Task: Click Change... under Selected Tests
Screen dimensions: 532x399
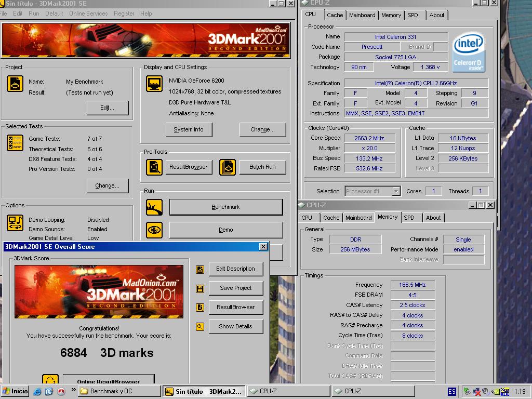Action: pyautogui.click(x=108, y=186)
